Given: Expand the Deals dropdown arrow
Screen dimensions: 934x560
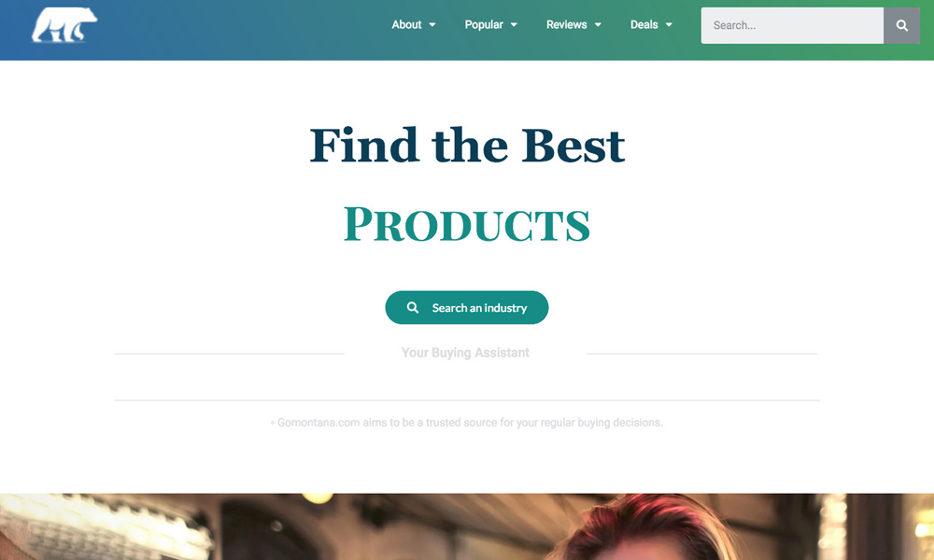Looking at the screenshot, I should tap(669, 25).
